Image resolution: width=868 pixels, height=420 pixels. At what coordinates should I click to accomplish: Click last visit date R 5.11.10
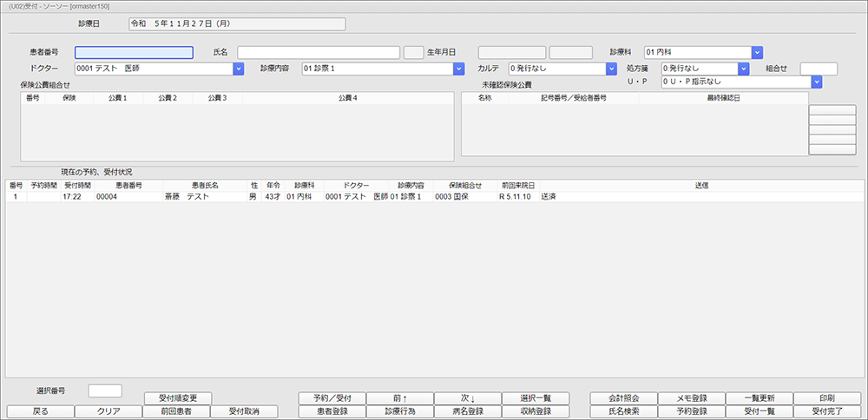[x=517, y=197]
